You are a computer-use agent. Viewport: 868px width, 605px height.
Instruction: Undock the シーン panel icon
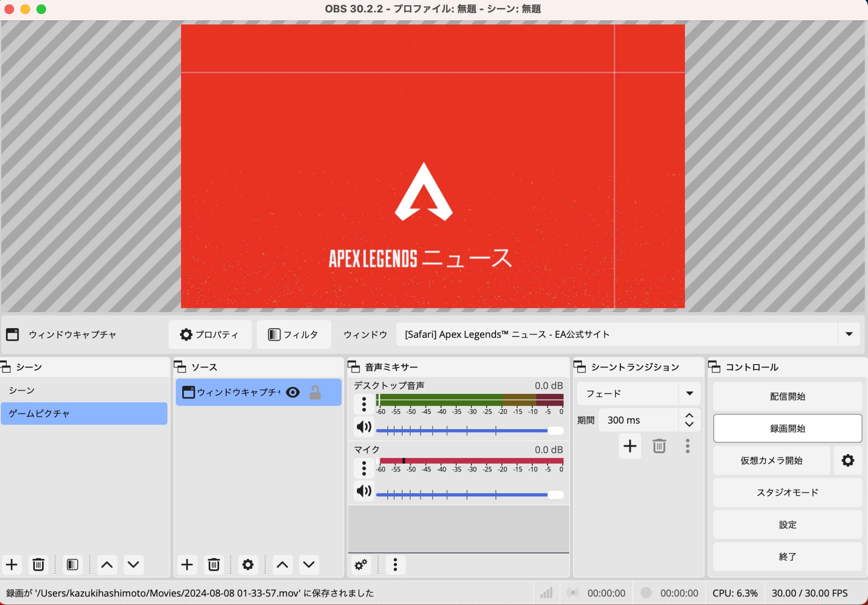6,367
